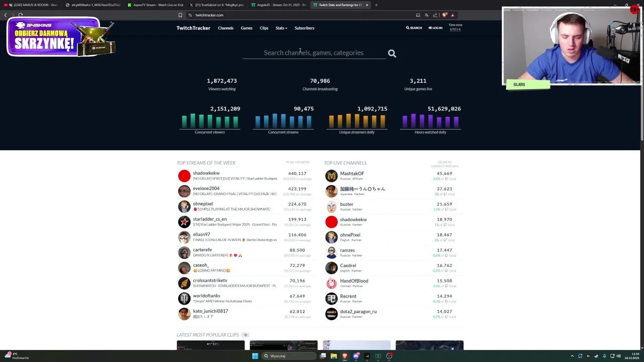Expand the Stats dropdown in navbar
Viewport: 644px width, 362px height.
(x=281, y=28)
